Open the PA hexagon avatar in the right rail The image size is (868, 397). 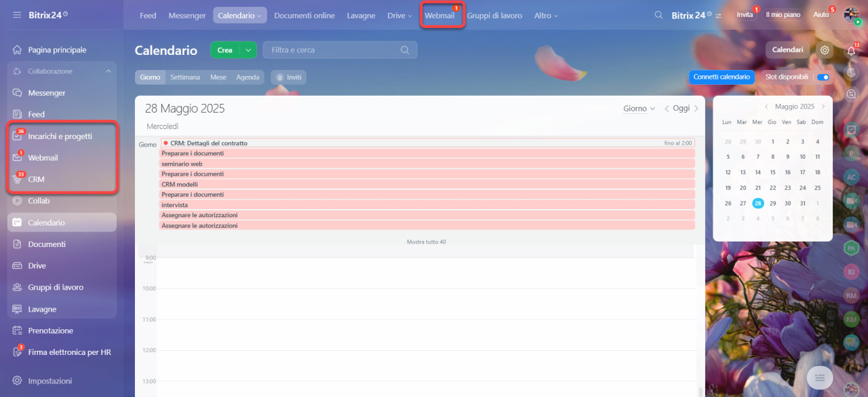(852, 248)
